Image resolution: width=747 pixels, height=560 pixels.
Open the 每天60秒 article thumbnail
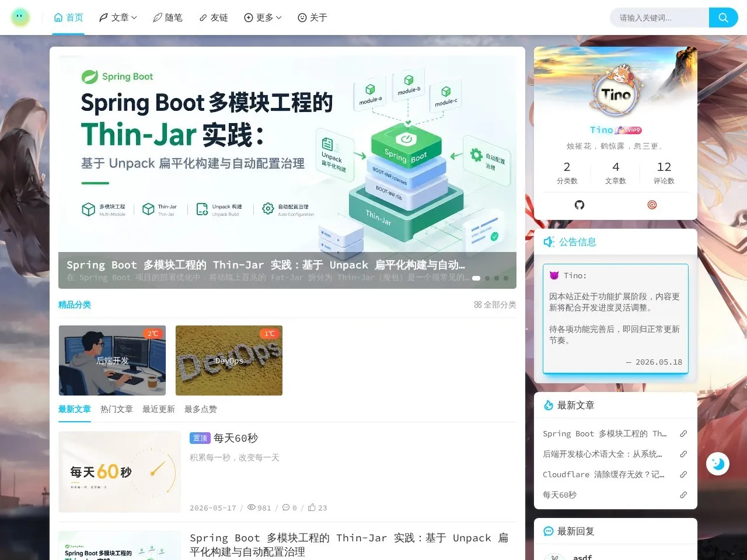click(120, 472)
